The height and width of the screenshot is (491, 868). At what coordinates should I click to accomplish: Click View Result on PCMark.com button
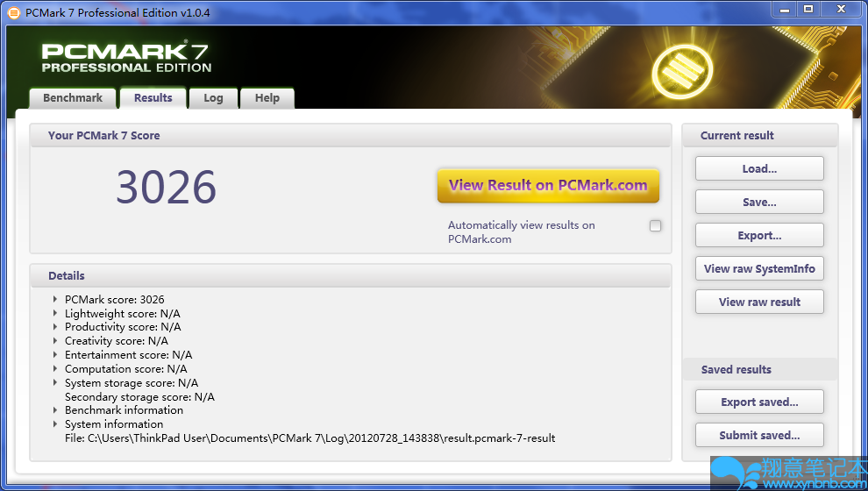click(x=548, y=185)
